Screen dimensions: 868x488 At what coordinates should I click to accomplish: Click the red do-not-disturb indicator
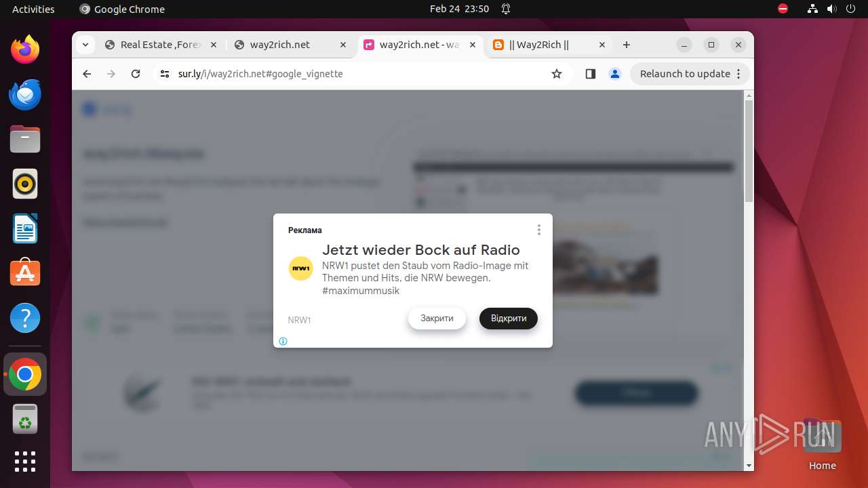[x=783, y=9]
